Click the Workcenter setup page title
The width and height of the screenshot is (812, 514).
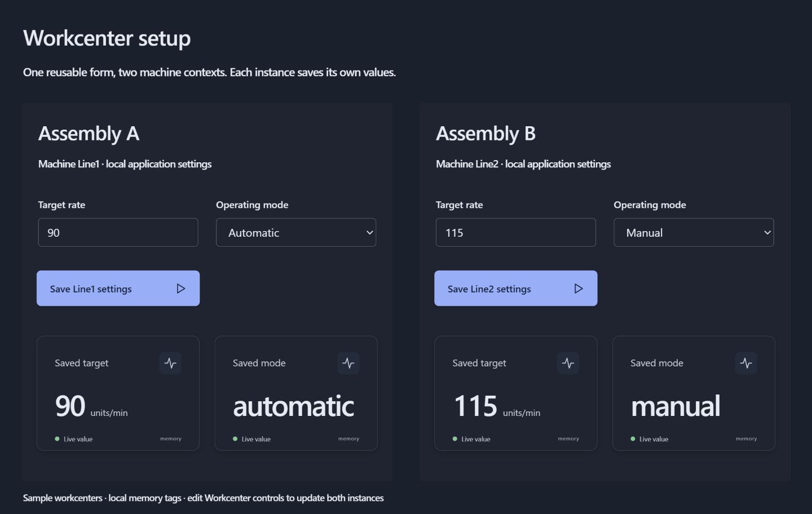coord(107,38)
